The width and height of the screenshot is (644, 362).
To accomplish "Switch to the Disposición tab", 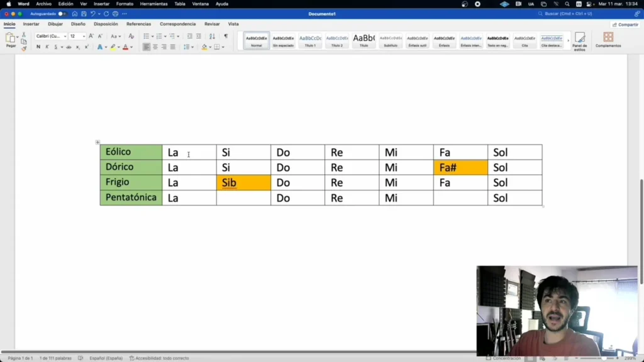I will 106,25.
